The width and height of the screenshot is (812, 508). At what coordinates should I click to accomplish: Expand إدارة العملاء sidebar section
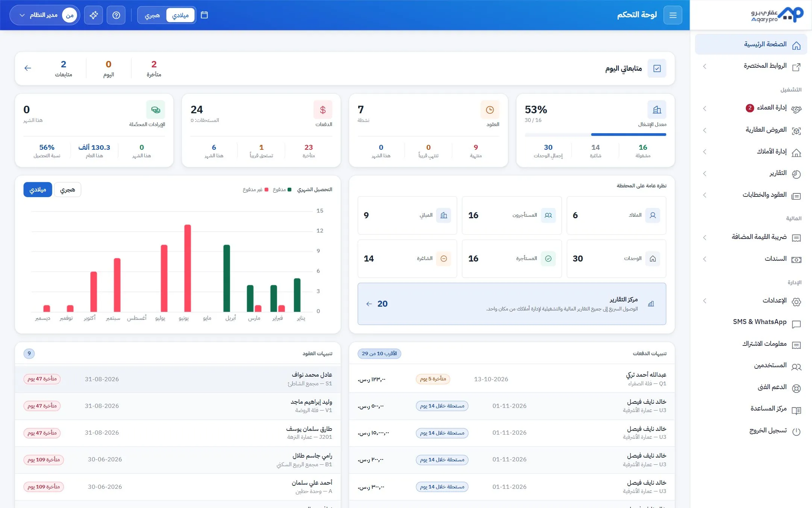[x=751, y=108]
